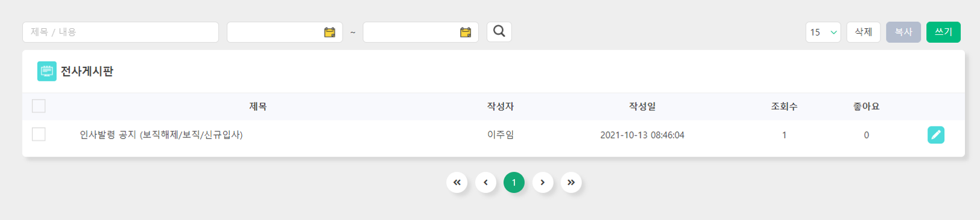
Task: Click the green pencil edit icon
Action: click(x=936, y=135)
